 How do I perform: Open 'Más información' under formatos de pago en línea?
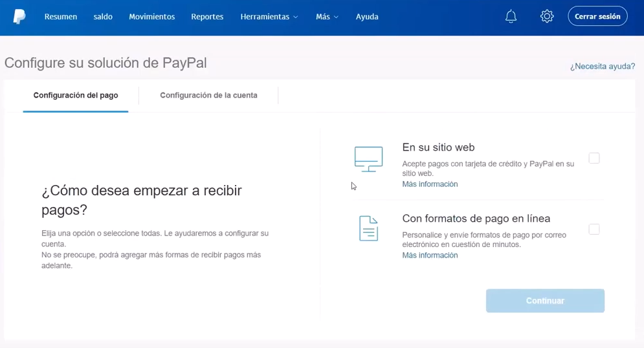(430, 256)
